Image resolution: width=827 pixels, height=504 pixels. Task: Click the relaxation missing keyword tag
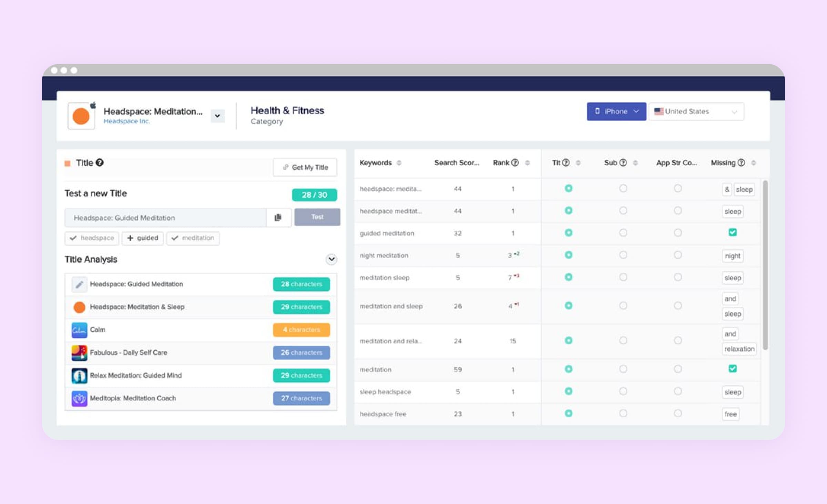[739, 349]
